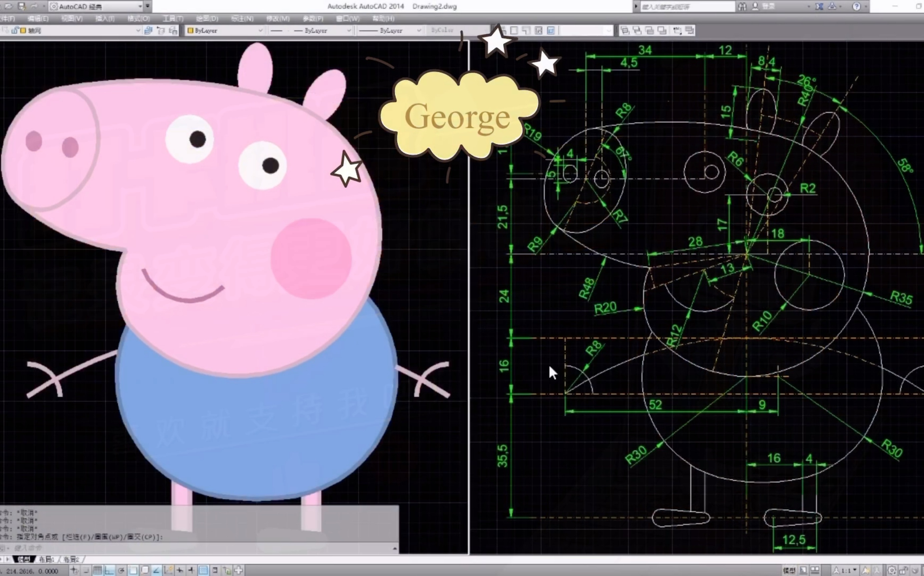Toggle grid display in the status bar
The width and height of the screenshot is (924, 576).
tap(98, 570)
